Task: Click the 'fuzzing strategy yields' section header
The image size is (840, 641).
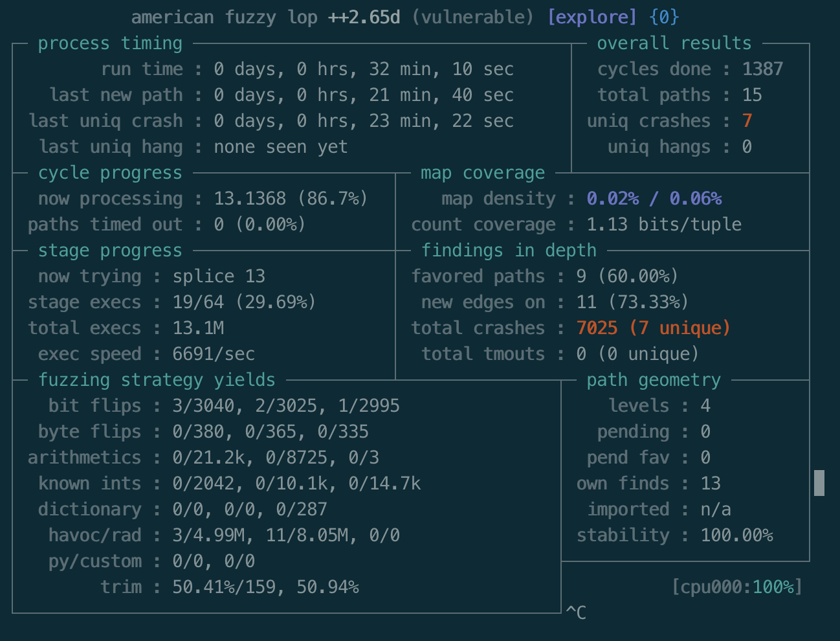Action: pyautogui.click(x=157, y=380)
